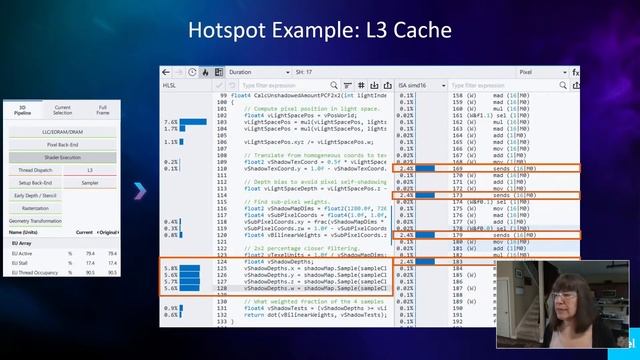Open the ISA simd16 dropdown
The height and width of the screenshot is (360, 640).
click(422, 85)
